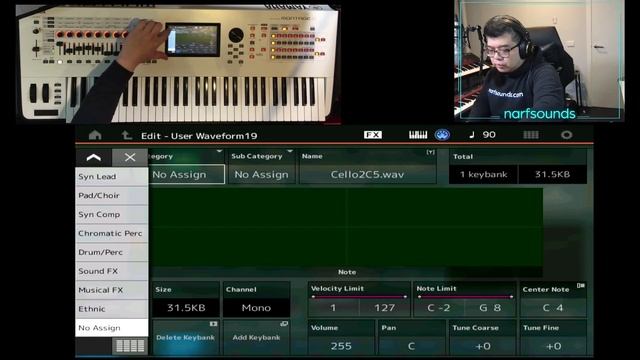The image size is (640, 360).
Task: Open the grid audition icon in header
Action: click(531, 135)
